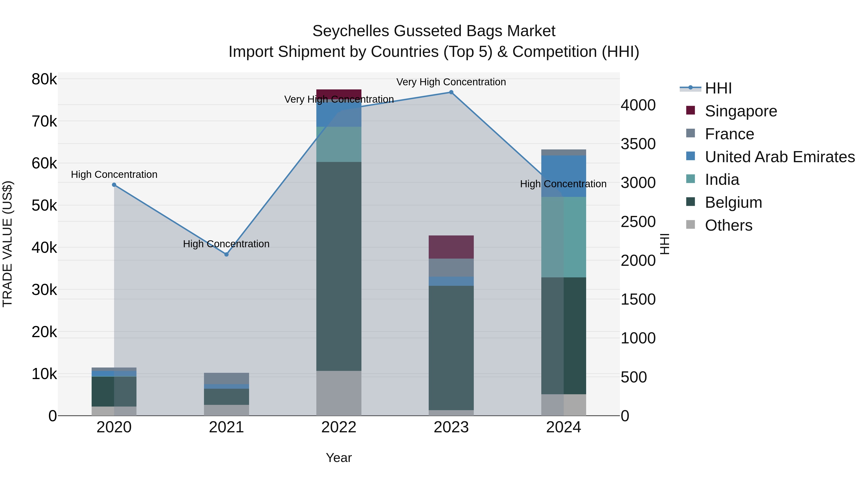
Task: Toggle Belgium series in legend
Action: tap(724, 202)
